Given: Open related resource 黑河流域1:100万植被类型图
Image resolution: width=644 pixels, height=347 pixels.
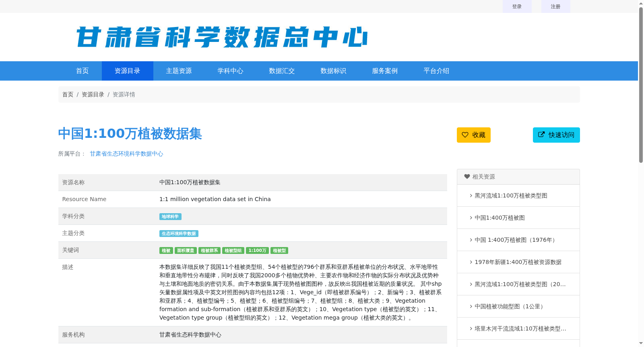Looking at the screenshot, I should (511, 195).
